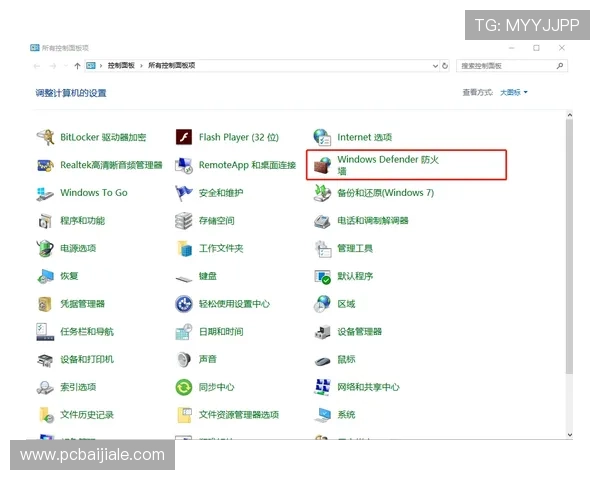Open the 安全和维护 flag icon
This screenshot has width=600, height=480.
pyautogui.click(x=184, y=193)
